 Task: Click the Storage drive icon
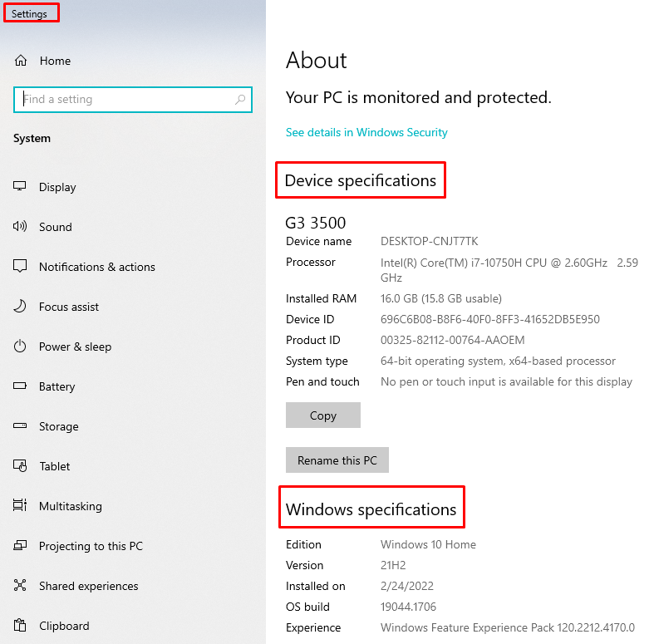pos(21,426)
